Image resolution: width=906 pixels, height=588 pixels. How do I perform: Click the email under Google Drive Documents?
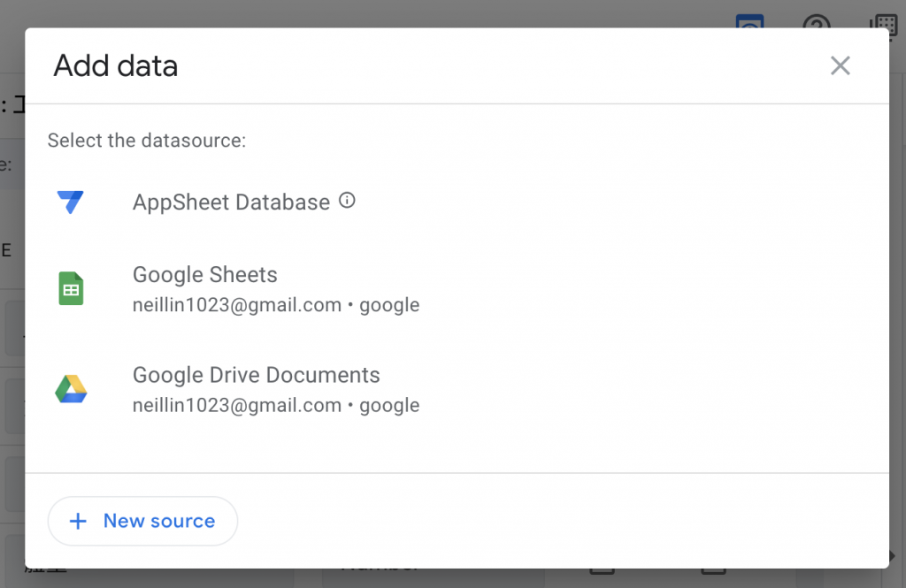(237, 406)
